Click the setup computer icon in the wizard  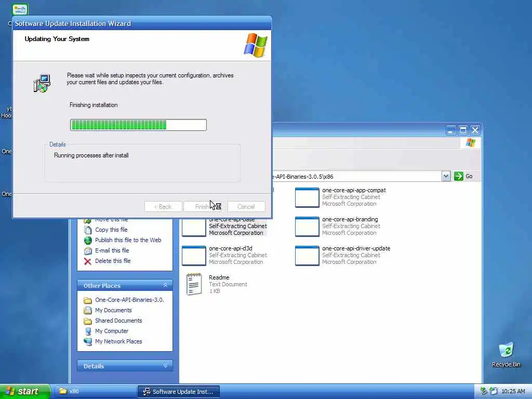(x=42, y=83)
